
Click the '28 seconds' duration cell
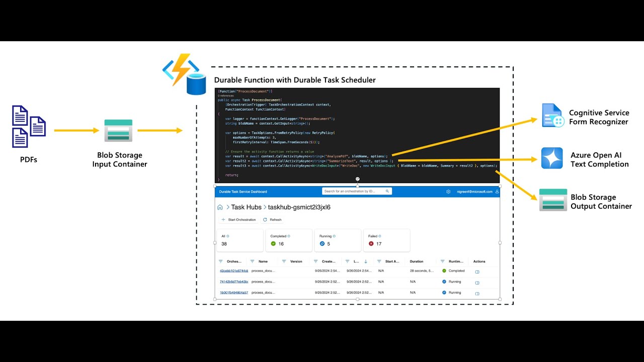(422, 270)
